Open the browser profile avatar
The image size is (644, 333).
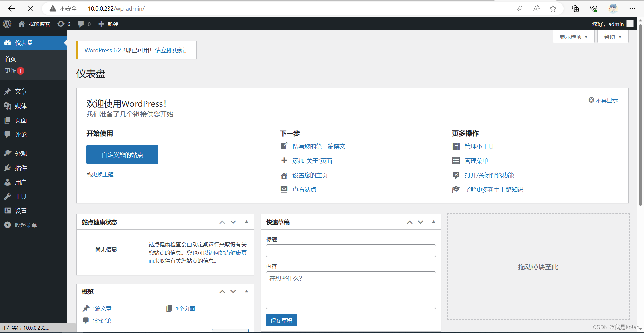[613, 9]
